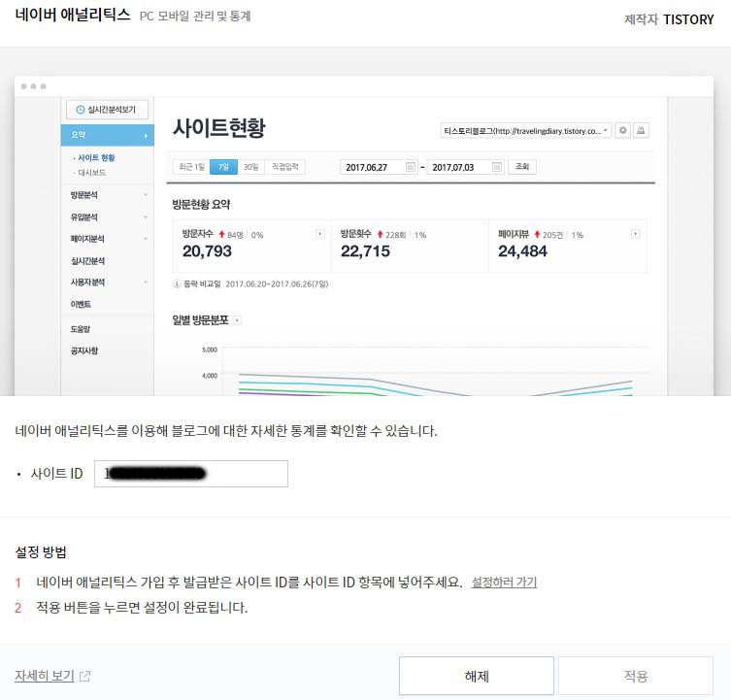731x700 pixels.
Task: Click the external link icon beside 자세히 보기
Action: pyautogui.click(x=84, y=676)
